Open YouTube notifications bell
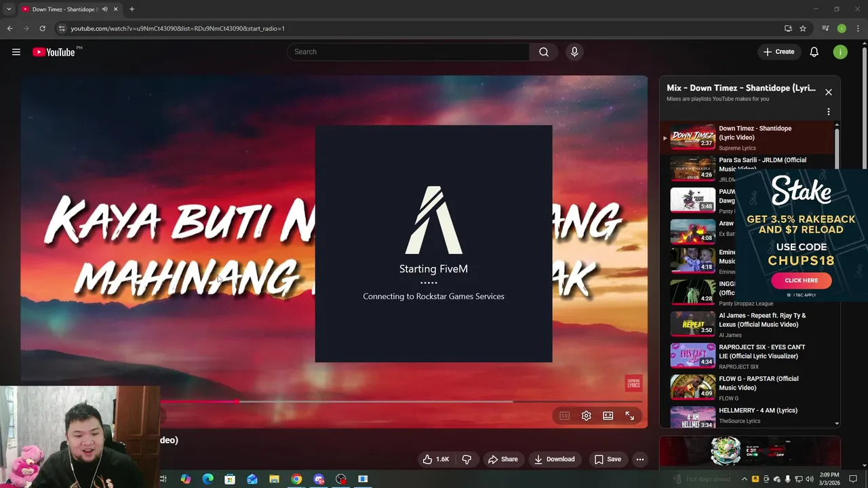Screen dimensions: 868x488 tap(814, 52)
